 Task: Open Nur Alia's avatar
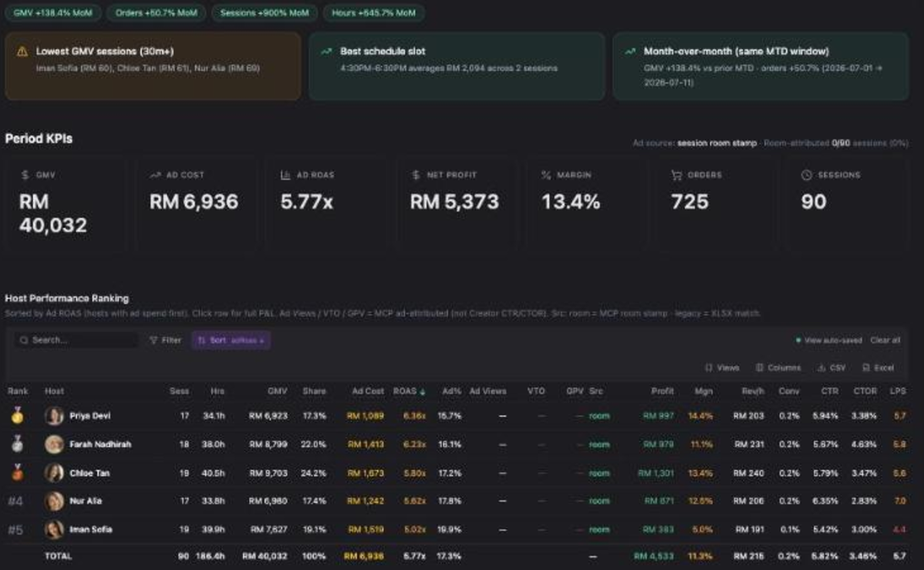(54, 501)
